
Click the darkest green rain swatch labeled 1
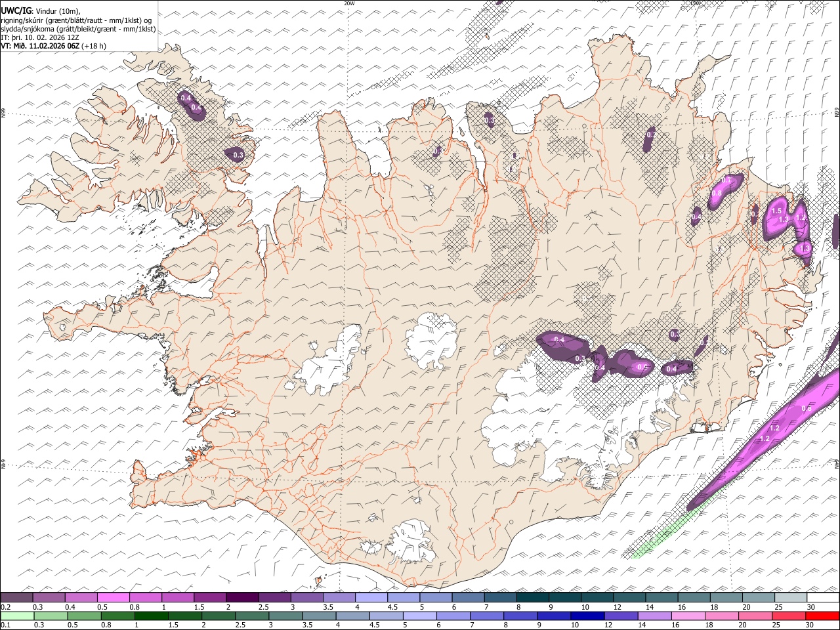click(151, 616)
